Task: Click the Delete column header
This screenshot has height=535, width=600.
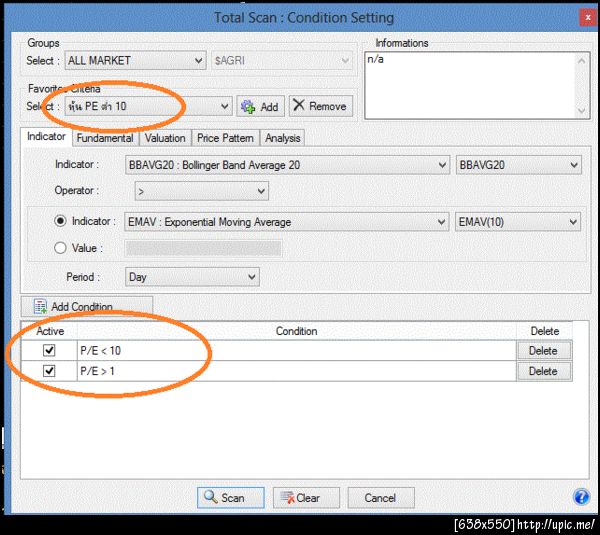Action: coord(545,331)
